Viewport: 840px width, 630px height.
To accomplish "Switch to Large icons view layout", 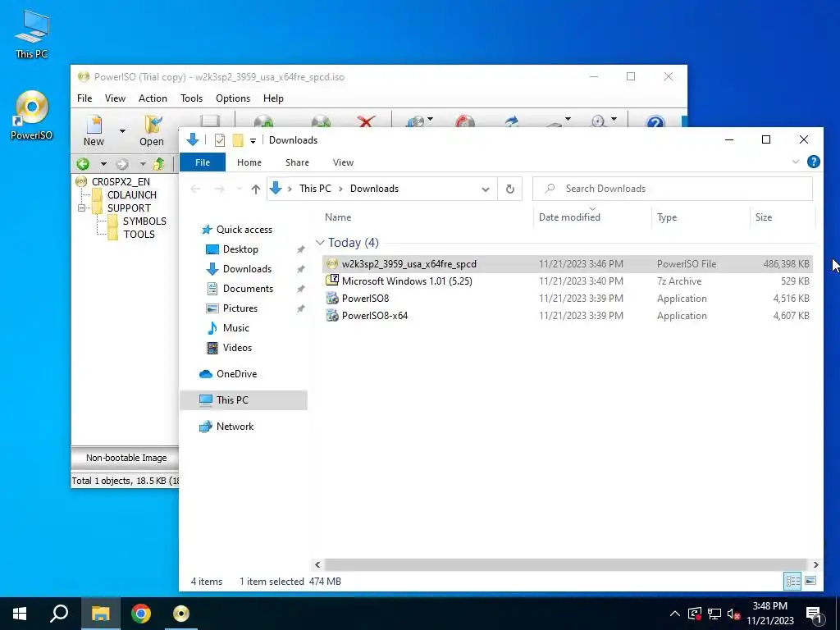I will (810, 581).
